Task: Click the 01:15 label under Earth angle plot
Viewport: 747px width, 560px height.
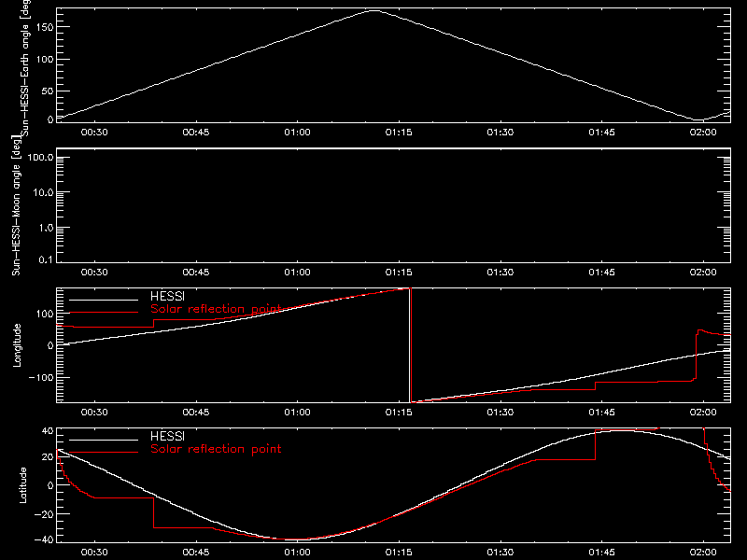Action: click(x=399, y=133)
